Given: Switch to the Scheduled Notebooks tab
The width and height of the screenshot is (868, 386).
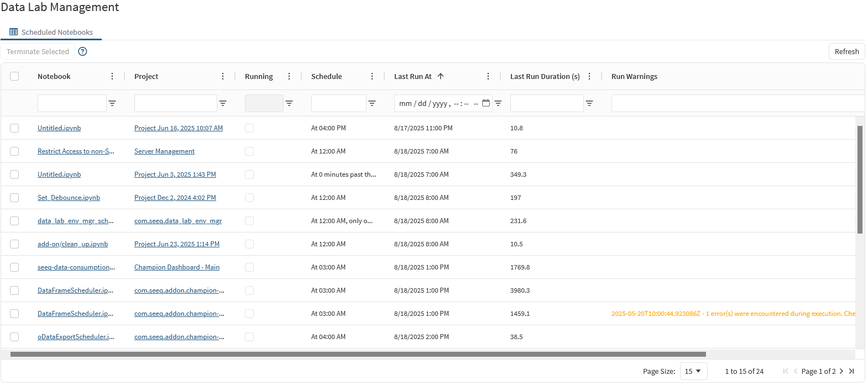Looking at the screenshot, I should [51, 32].
